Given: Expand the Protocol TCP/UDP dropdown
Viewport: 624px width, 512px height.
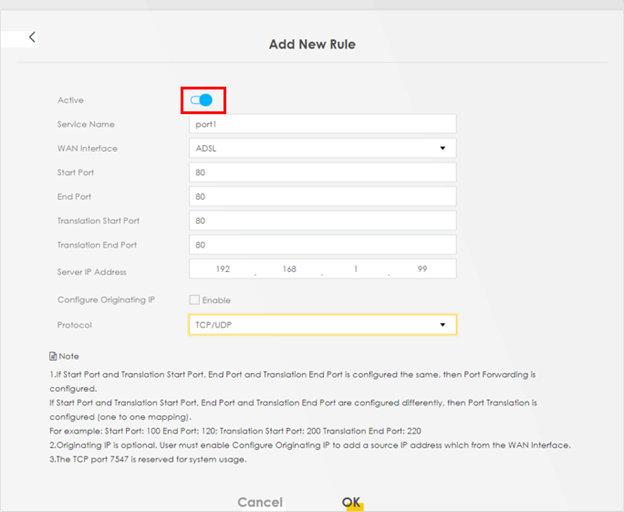Looking at the screenshot, I should click(323, 325).
